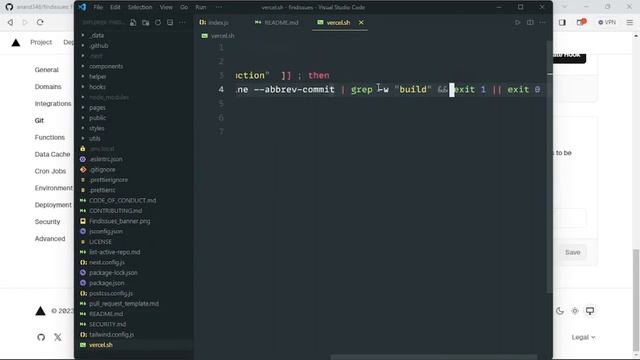Open CONTRIBUTING.md in Explorer
Image resolution: width=640 pixels, height=360 pixels.
[x=116, y=211]
